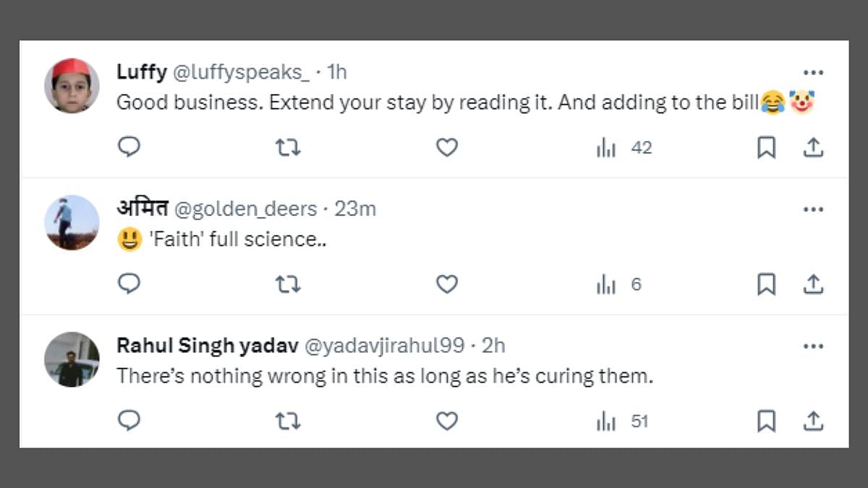Reply to Luffy's tweet
868x488 pixels.
(129, 147)
